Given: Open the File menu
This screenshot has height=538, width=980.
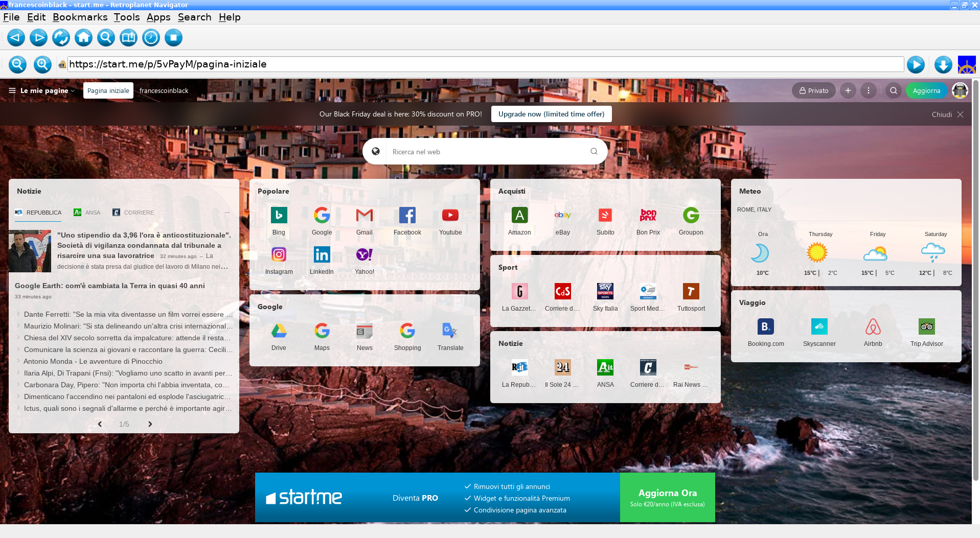Looking at the screenshot, I should tap(11, 17).
